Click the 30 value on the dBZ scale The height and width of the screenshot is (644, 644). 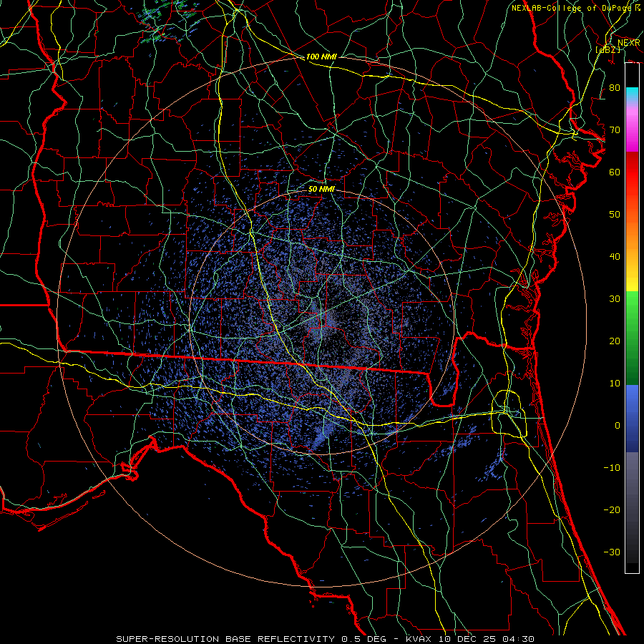[615, 298]
